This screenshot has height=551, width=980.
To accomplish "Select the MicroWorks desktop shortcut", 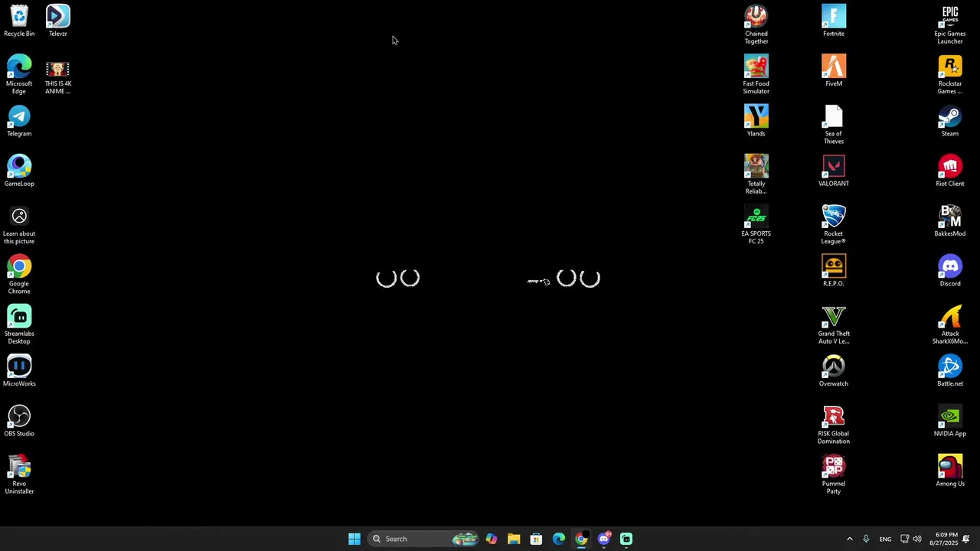I will click(19, 371).
